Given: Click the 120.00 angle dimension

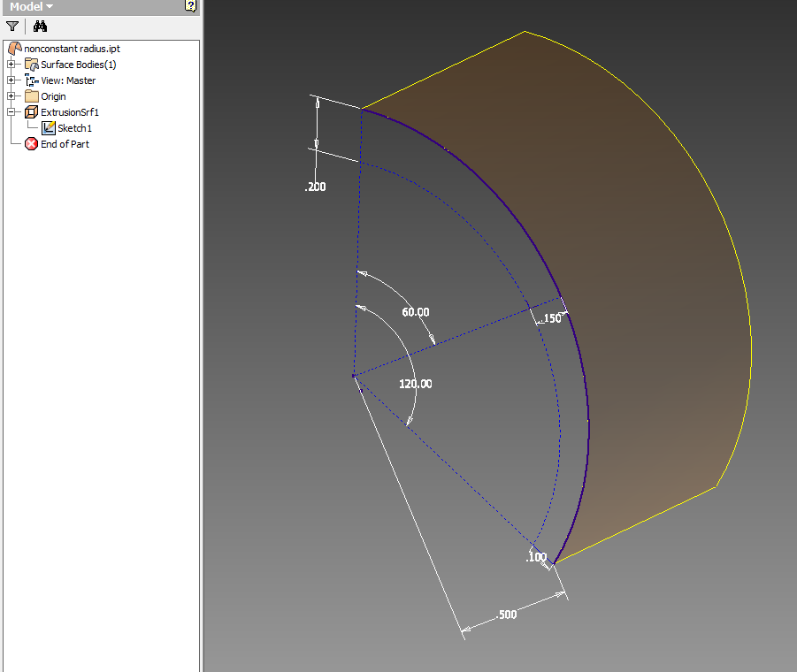Looking at the screenshot, I should [415, 384].
